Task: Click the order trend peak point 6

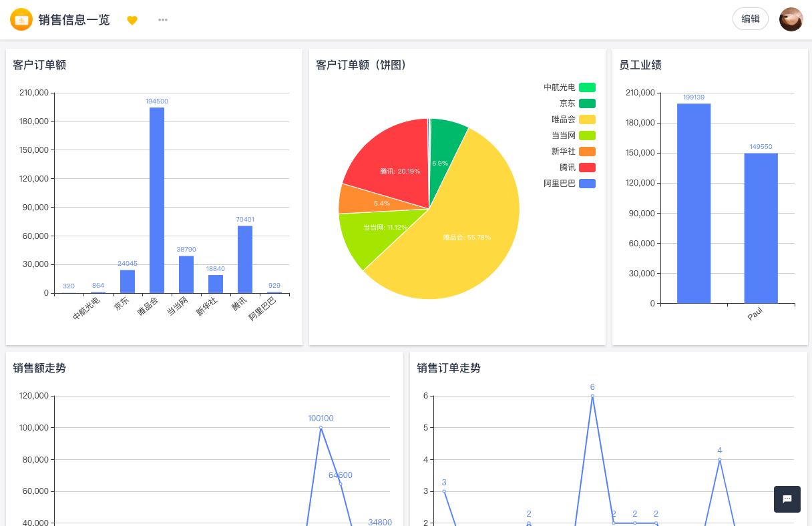Action: (x=592, y=396)
